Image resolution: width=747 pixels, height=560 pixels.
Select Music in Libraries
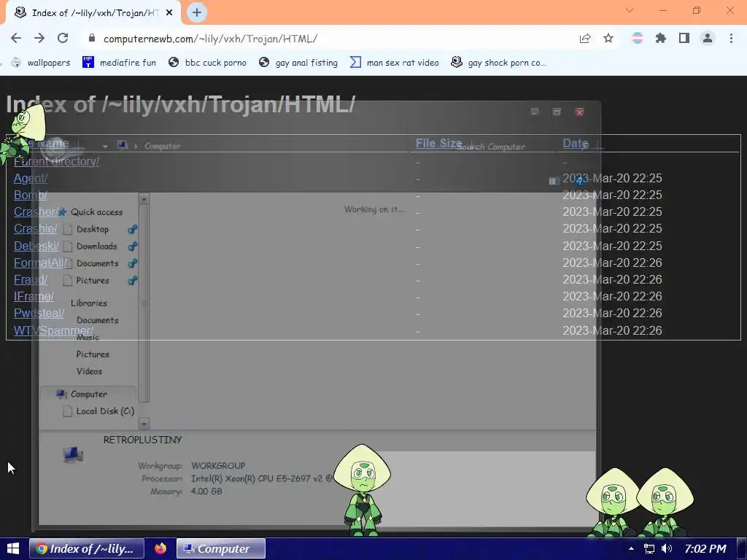[88, 337]
